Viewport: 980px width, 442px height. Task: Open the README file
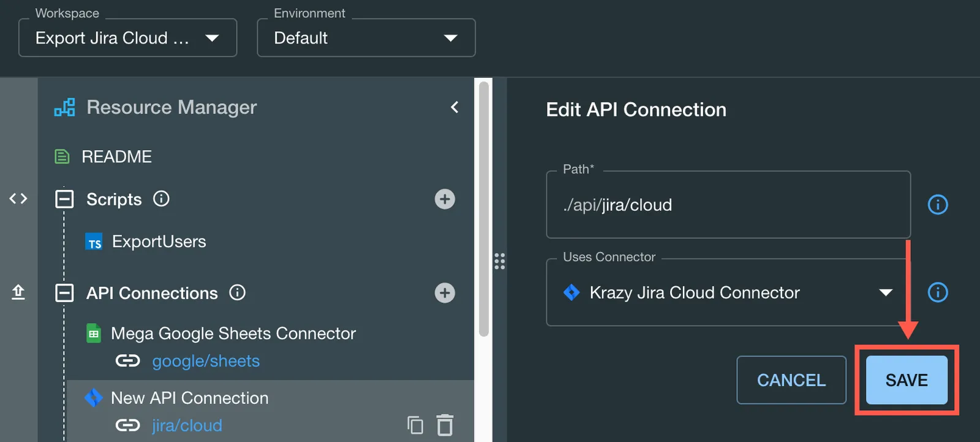pos(116,157)
